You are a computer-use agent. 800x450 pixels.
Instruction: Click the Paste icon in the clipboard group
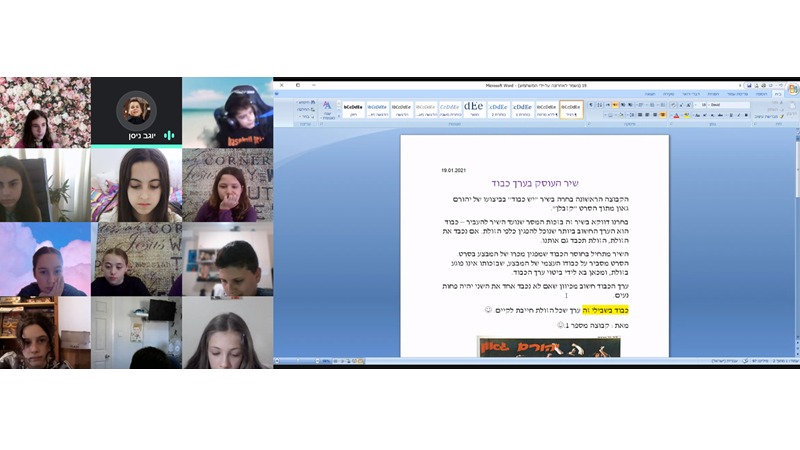792,107
